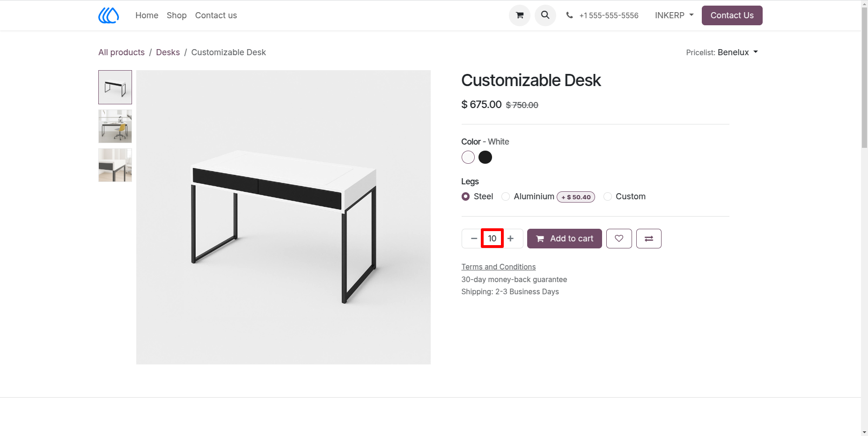Select second desk thumbnail with chair
The height and width of the screenshot is (436, 868).
click(115, 126)
